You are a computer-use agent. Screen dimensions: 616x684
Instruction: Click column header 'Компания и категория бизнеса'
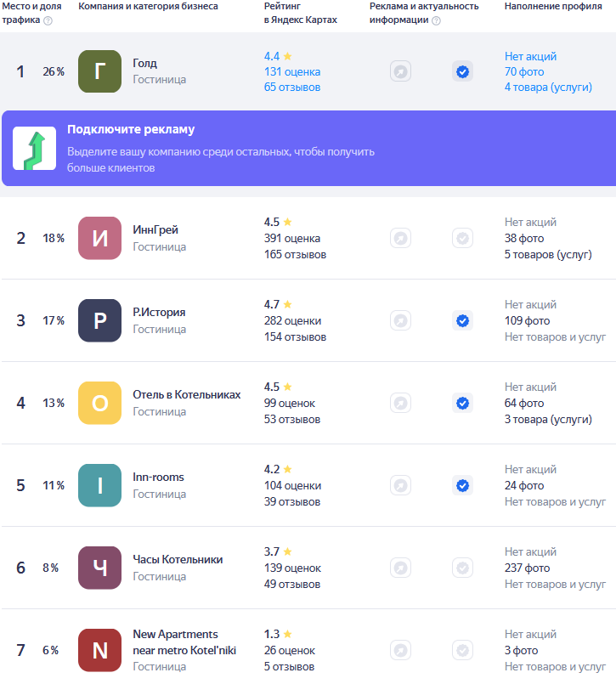click(149, 6)
